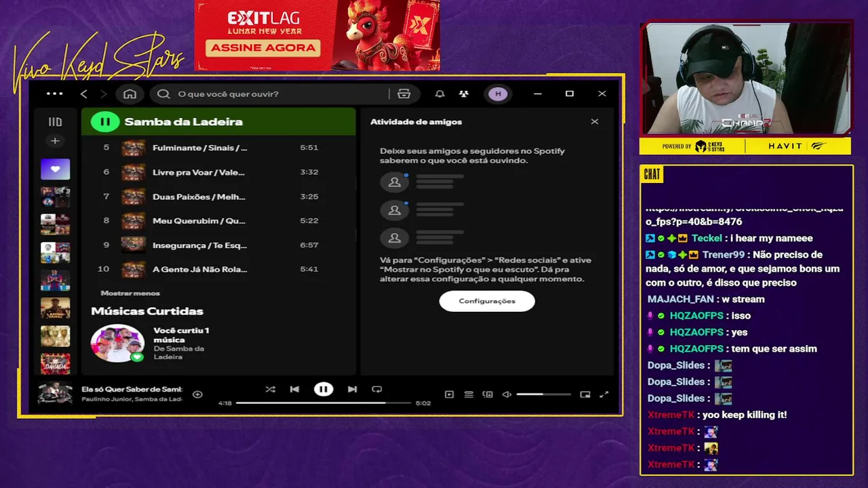Open the liked music artist picture

[118, 343]
